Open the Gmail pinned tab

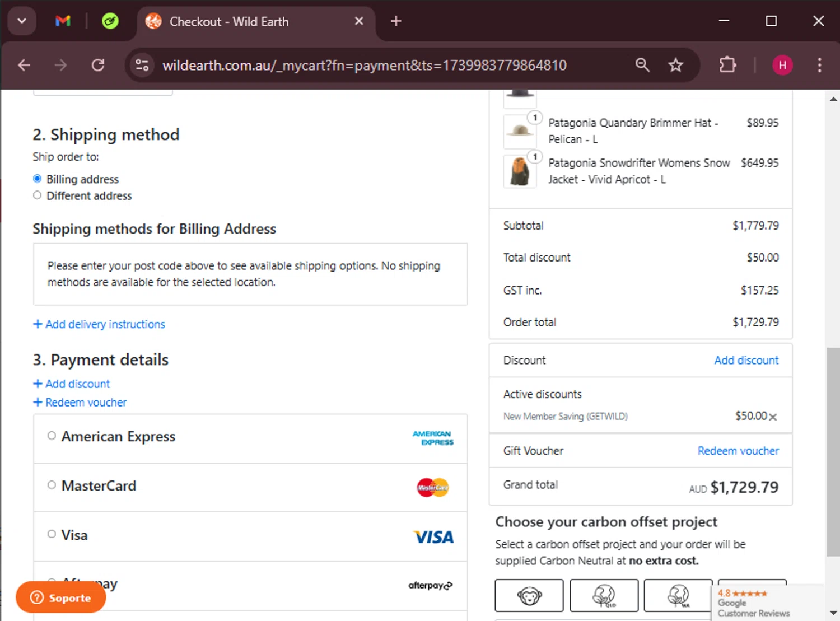pos(63,21)
